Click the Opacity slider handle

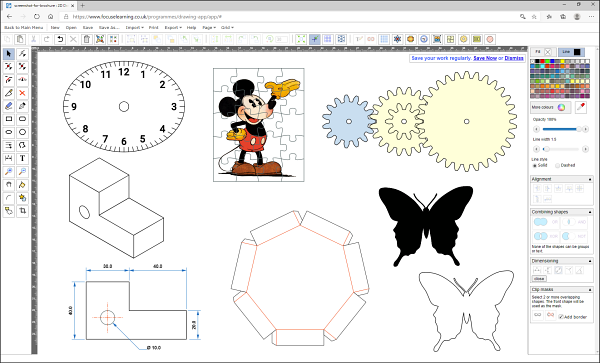579,129
